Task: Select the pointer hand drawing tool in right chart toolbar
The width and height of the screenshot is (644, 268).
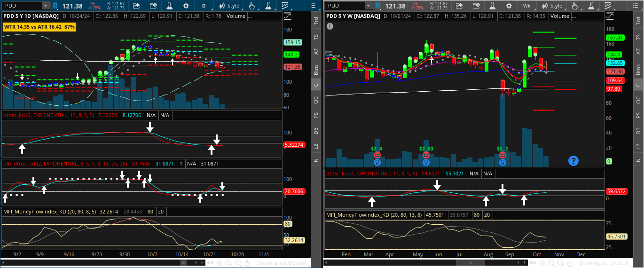Action: (x=574, y=6)
